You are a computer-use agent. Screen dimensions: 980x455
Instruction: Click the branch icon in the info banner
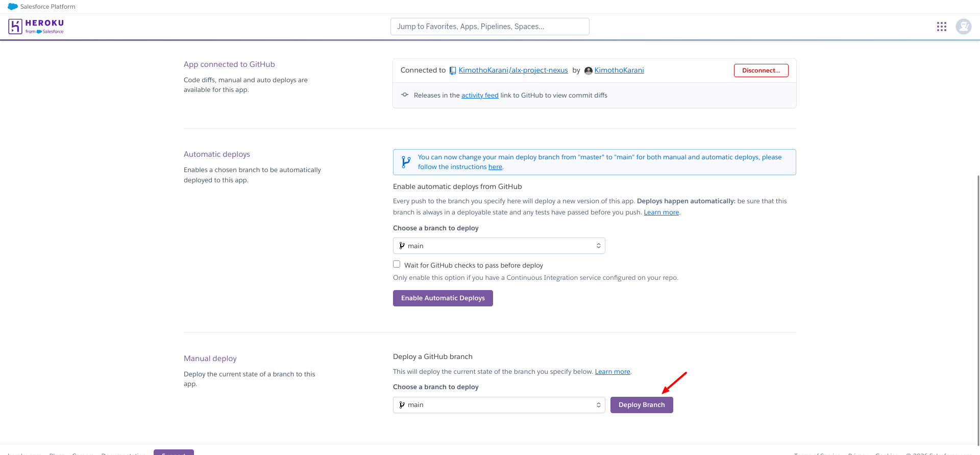406,162
